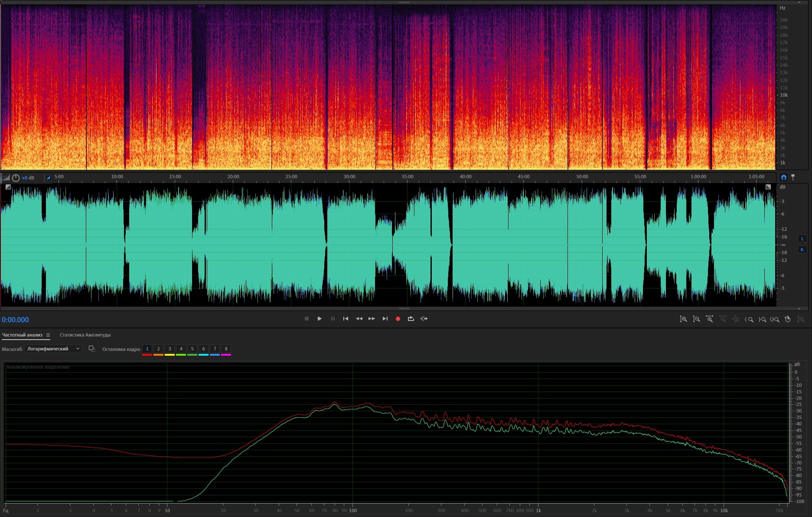Toggle loop playback icon

tap(411, 319)
